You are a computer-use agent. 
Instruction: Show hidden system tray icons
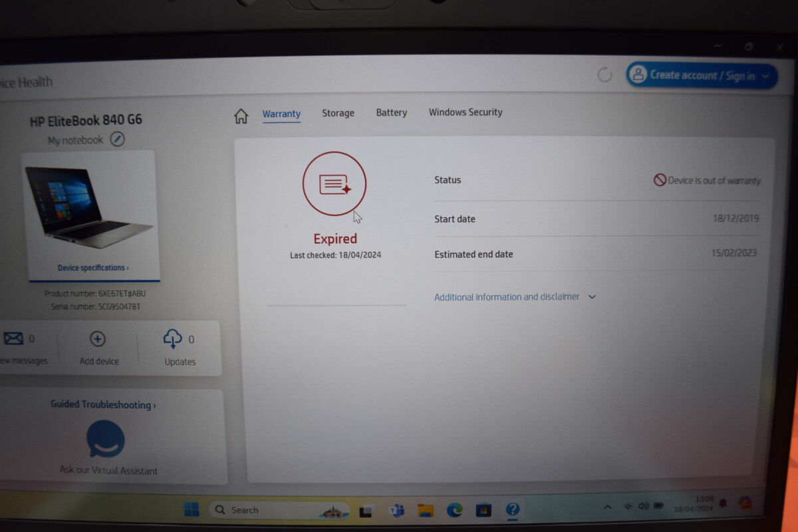pyautogui.click(x=607, y=507)
